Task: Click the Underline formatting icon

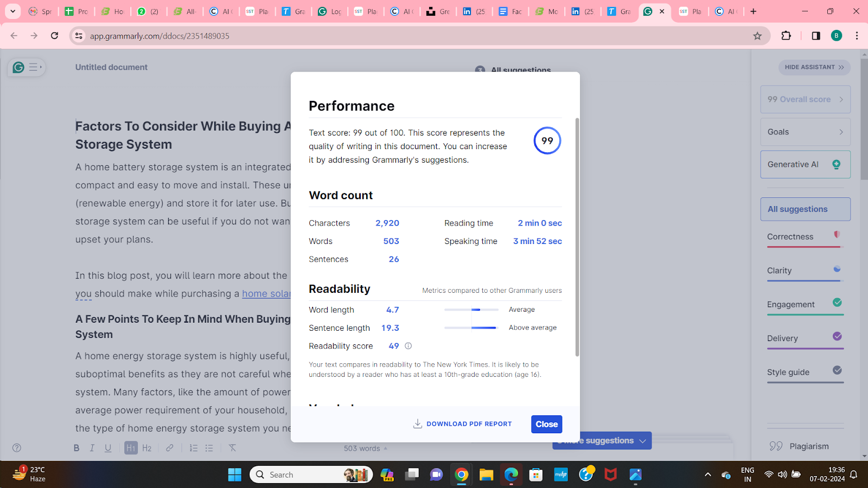Action: coord(108,448)
